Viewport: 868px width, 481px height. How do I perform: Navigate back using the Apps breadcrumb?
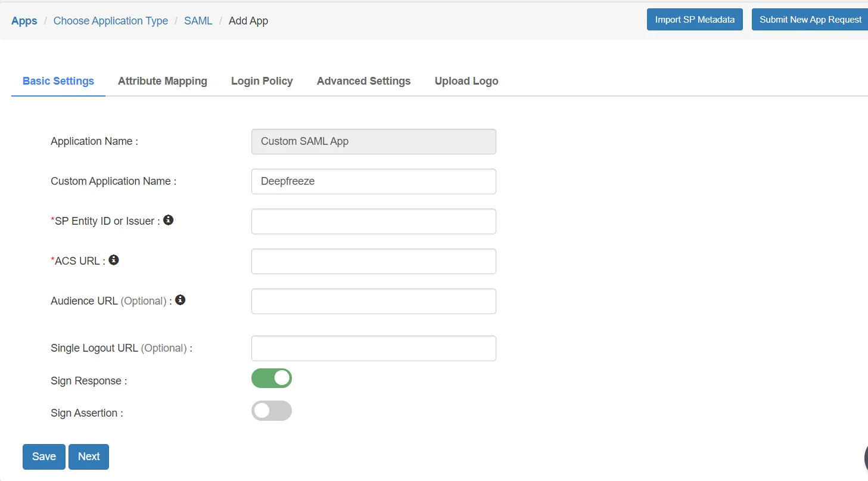click(x=24, y=20)
